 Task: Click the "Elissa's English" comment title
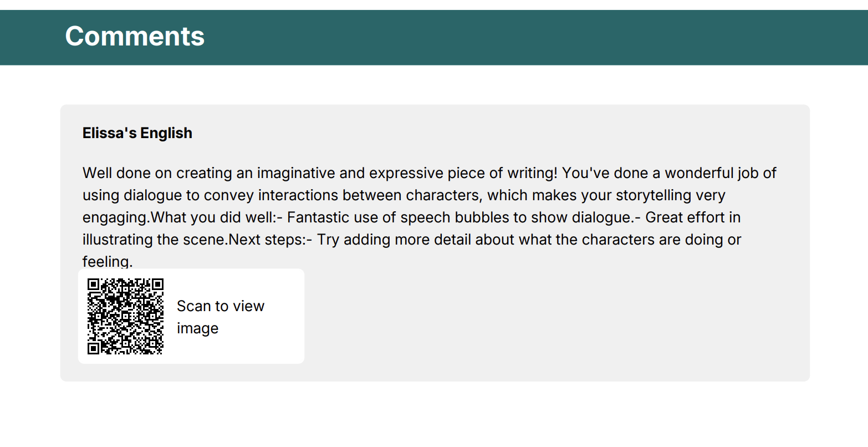[x=137, y=133]
